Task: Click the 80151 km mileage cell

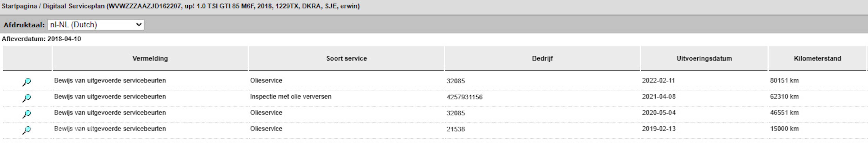Action: point(784,81)
